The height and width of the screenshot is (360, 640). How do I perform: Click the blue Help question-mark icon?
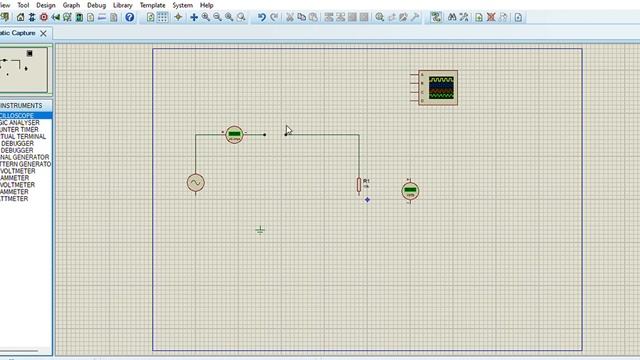[x=129, y=17]
